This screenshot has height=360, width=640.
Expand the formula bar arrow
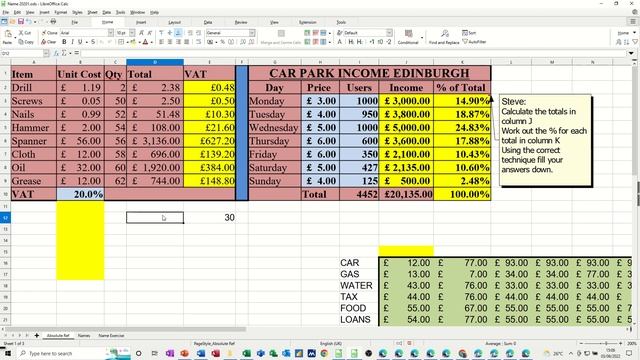631,53
